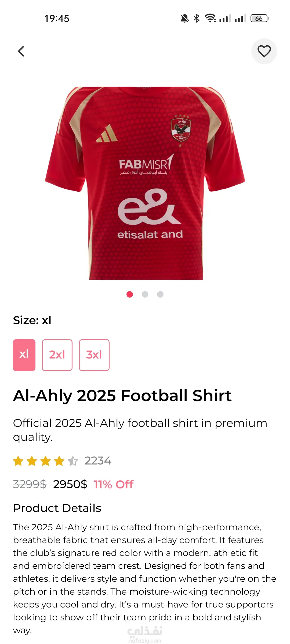Open the red Al-Ahly shirt image

point(145,183)
